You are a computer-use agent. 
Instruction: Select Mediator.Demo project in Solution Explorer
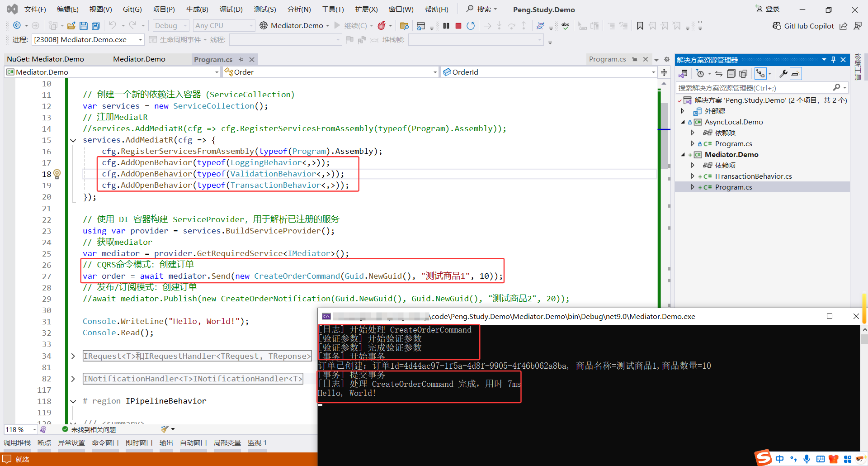pyautogui.click(x=731, y=154)
